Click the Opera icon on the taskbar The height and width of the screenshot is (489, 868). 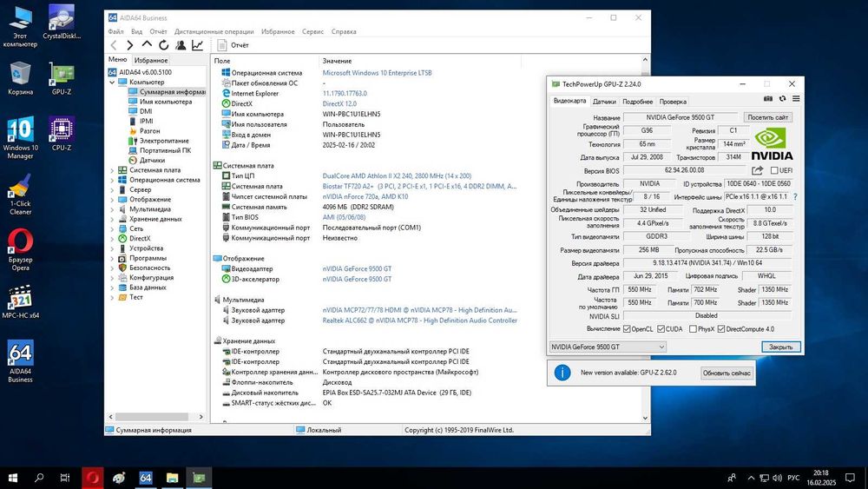[93, 478]
